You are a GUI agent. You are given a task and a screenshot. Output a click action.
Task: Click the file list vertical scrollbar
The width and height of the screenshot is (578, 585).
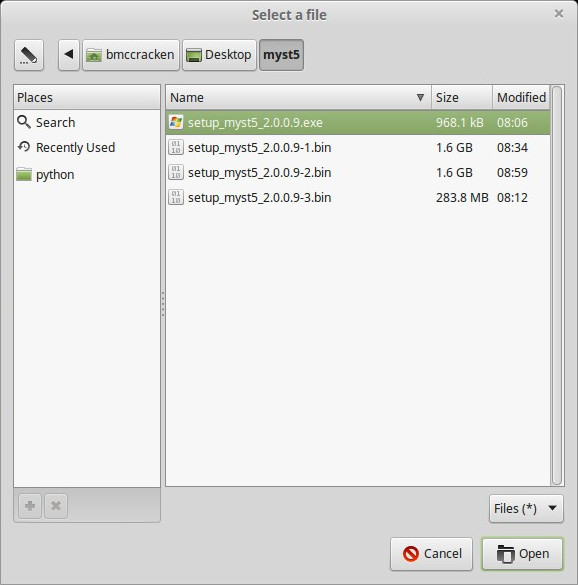(x=557, y=285)
